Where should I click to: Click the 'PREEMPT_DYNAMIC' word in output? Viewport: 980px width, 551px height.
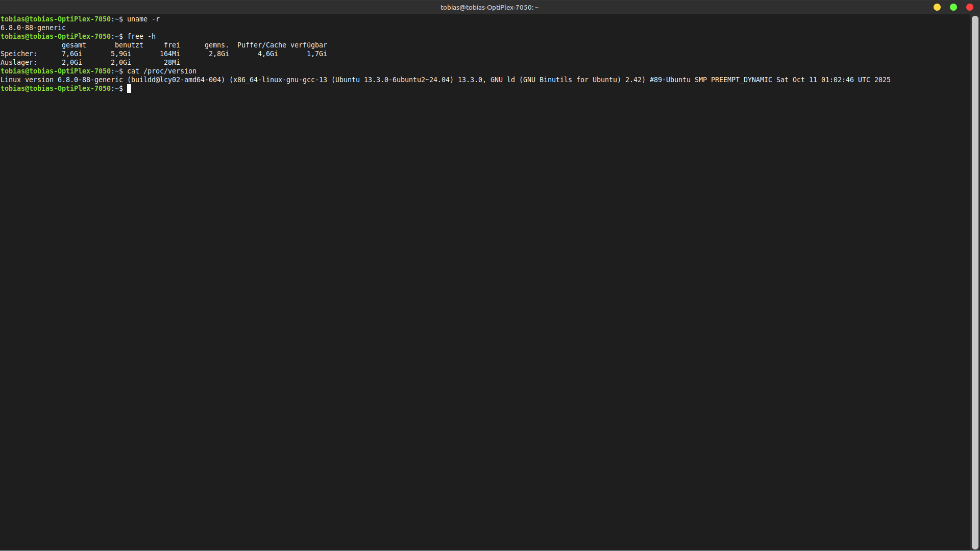(741, 80)
